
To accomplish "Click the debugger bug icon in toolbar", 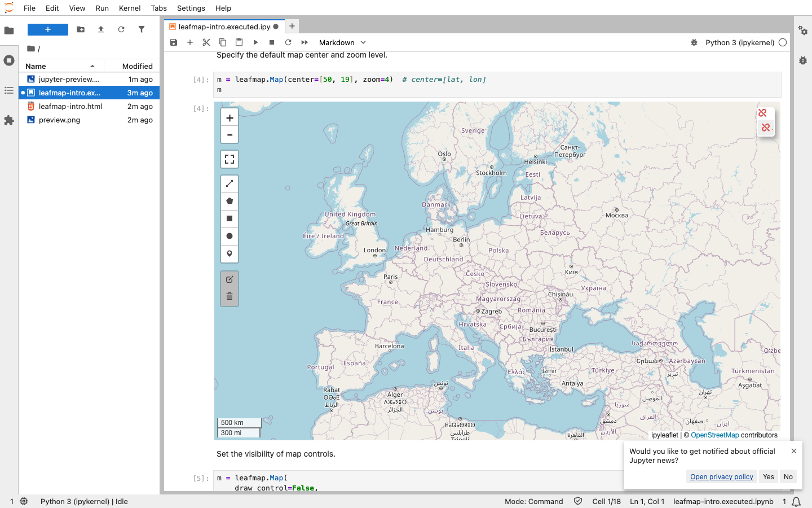I will click(x=694, y=42).
